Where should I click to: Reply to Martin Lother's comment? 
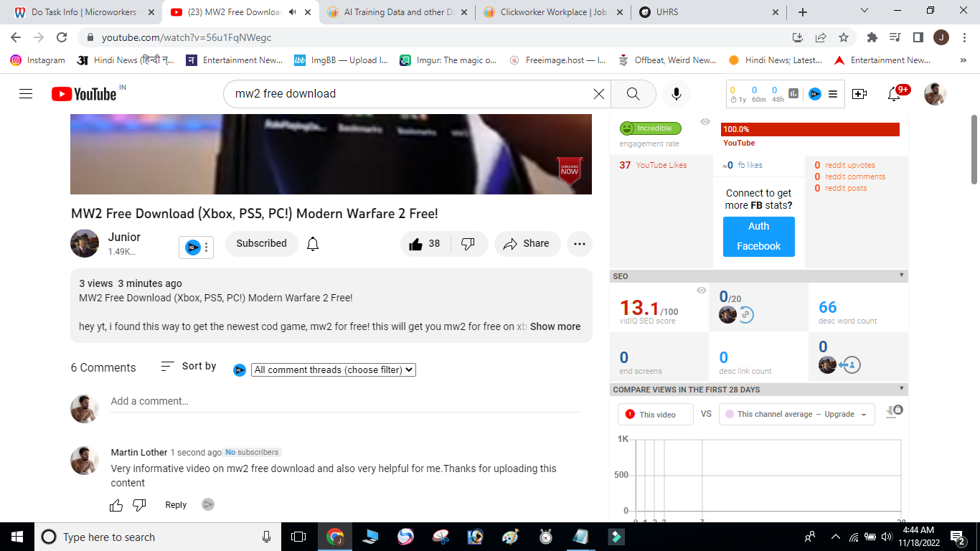[x=176, y=505]
